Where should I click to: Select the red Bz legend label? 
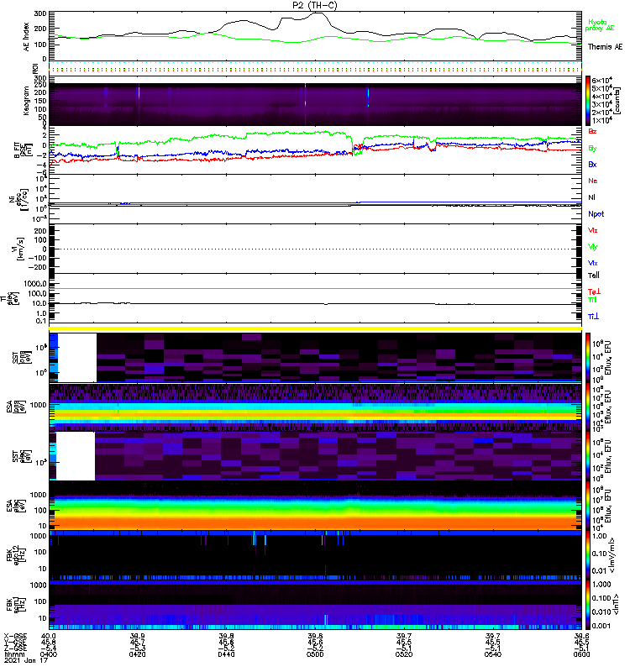pyautogui.click(x=592, y=132)
